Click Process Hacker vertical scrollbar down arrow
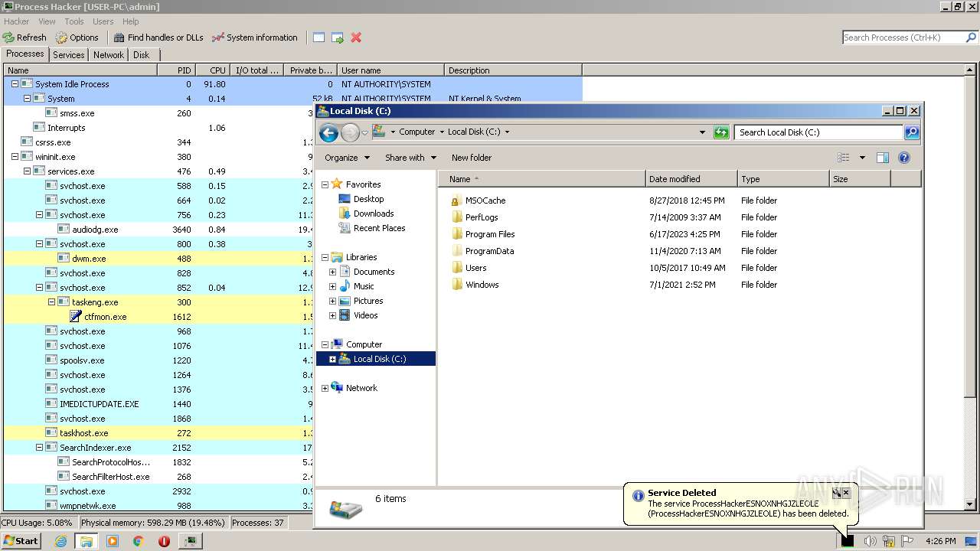The width and height of the screenshot is (980, 551). 970,504
